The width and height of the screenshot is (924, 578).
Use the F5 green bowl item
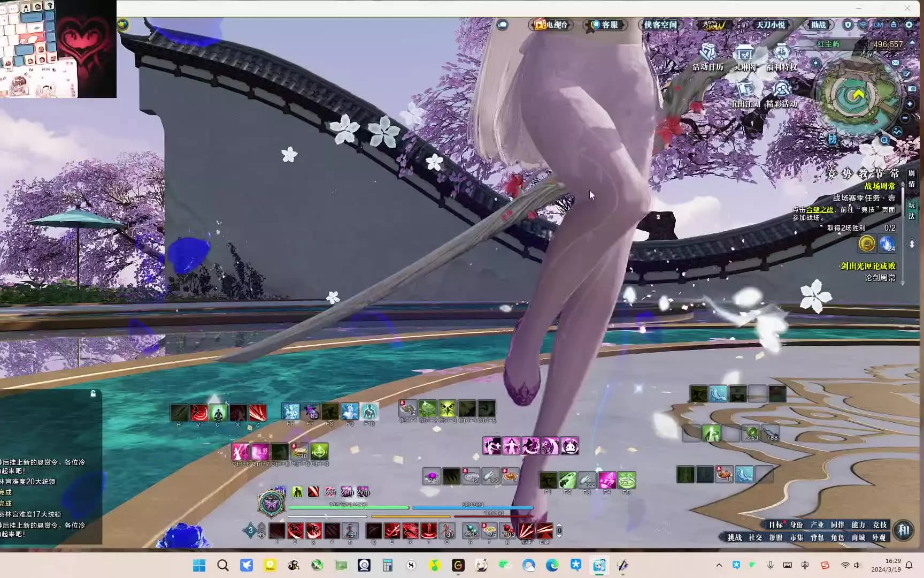(627, 480)
